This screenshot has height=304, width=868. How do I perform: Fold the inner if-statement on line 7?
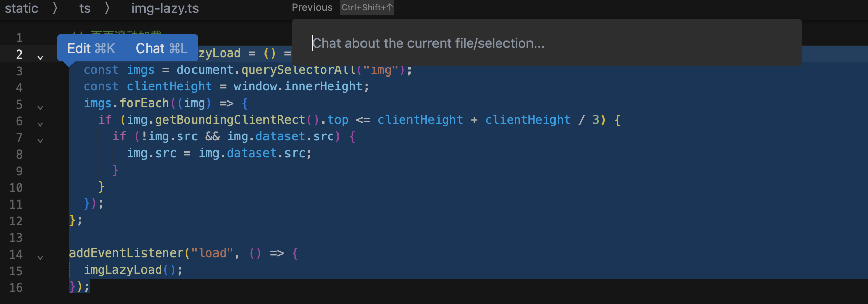click(40, 141)
